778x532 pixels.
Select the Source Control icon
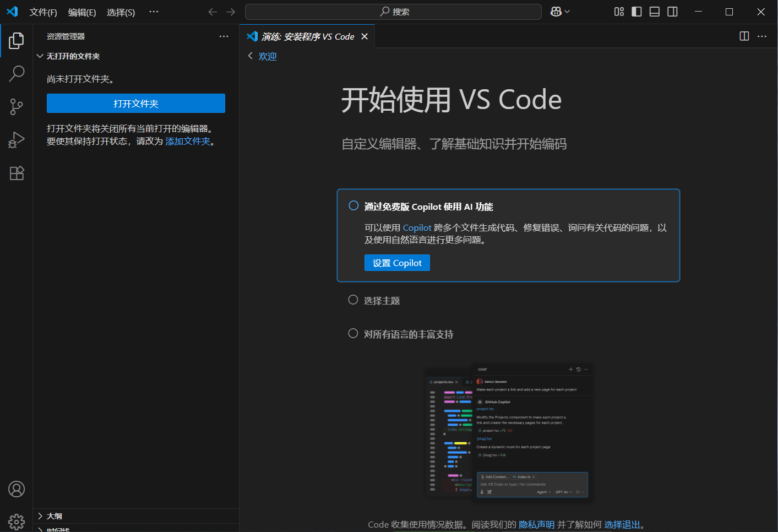click(x=16, y=107)
